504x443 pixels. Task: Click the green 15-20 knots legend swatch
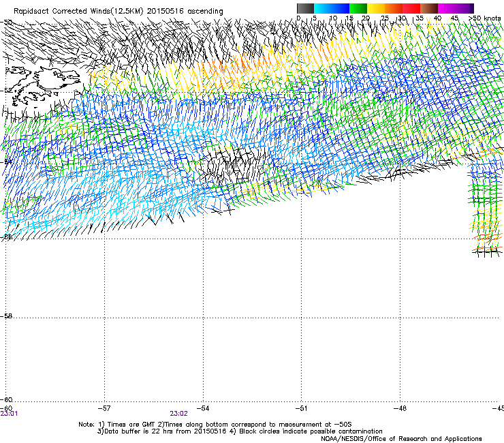pyautogui.click(x=358, y=8)
